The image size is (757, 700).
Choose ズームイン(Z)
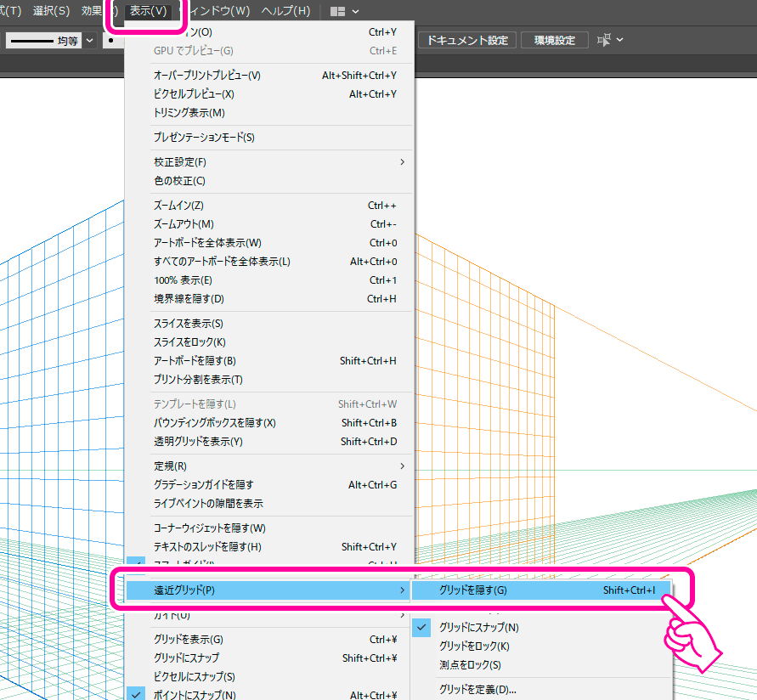(269, 206)
